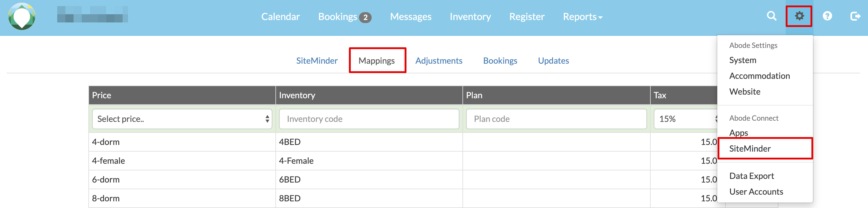The height and width of the screenshot is (208, 868).
Task: Open the search magnifier icon
Action: 771,16
